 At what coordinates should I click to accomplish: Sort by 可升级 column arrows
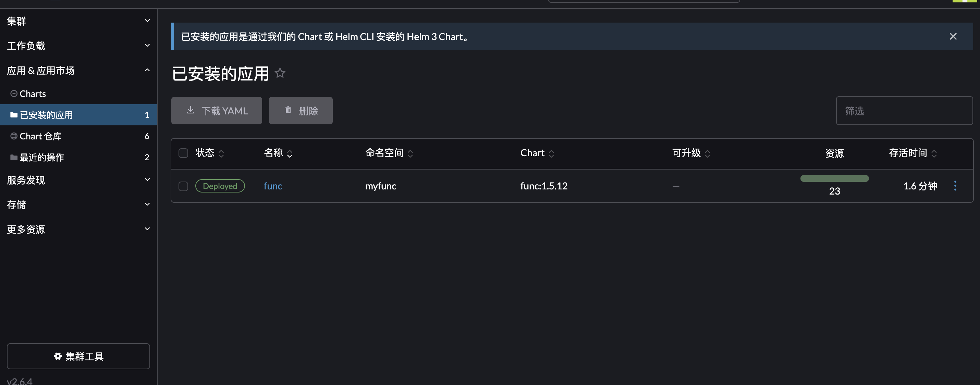707,153
